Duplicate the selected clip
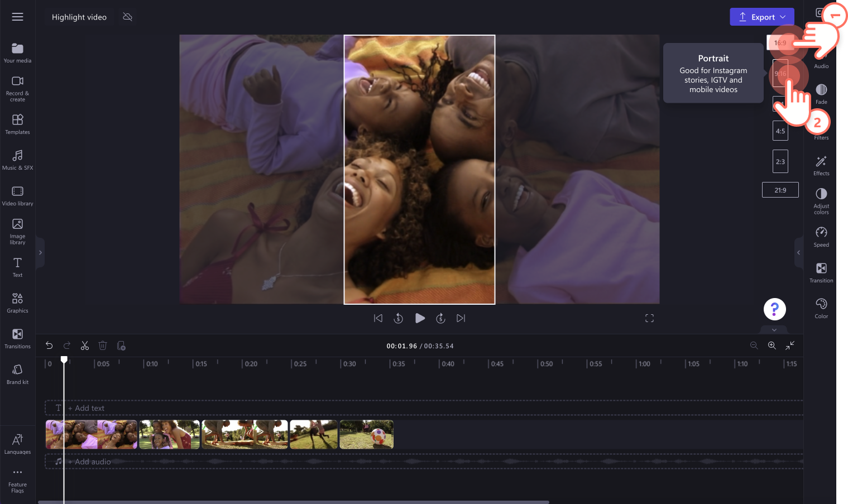The image size is (848, 504). (121, 345)
